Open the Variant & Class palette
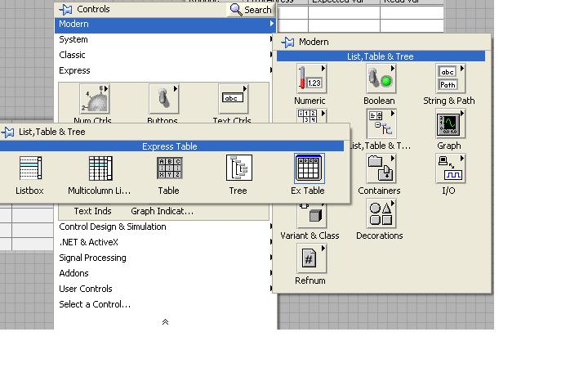The image size is (588, 368). (312, 216)
